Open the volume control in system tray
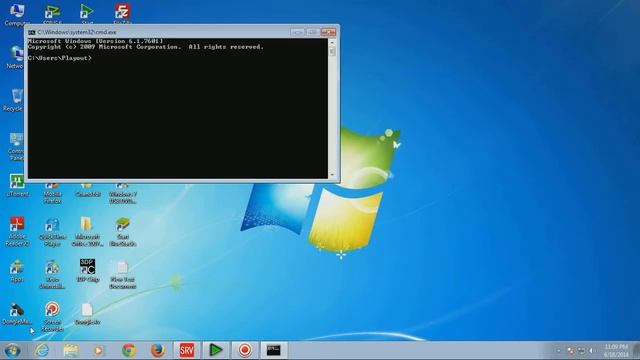This screenshot has height=360, width=640. click(x=591, y=351)
